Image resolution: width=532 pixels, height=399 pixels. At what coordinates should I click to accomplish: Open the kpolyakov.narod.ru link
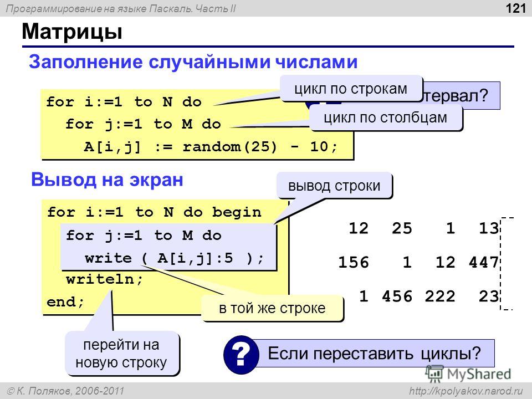pos(466,391)
